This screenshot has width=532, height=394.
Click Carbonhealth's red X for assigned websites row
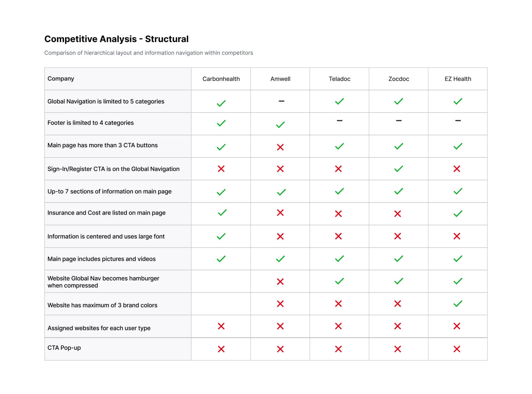pyautogui.click(x=221, y=326)
